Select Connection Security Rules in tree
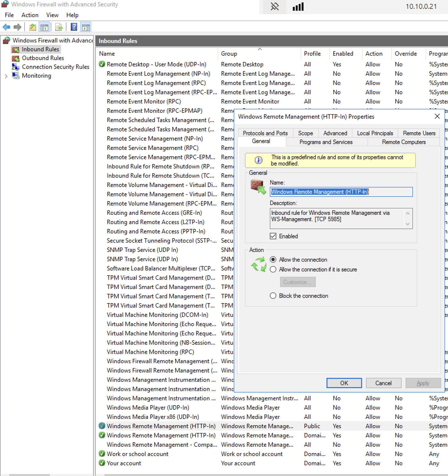Screen dimensions: 448x476 pyautogui.click(x=56, y=67)
